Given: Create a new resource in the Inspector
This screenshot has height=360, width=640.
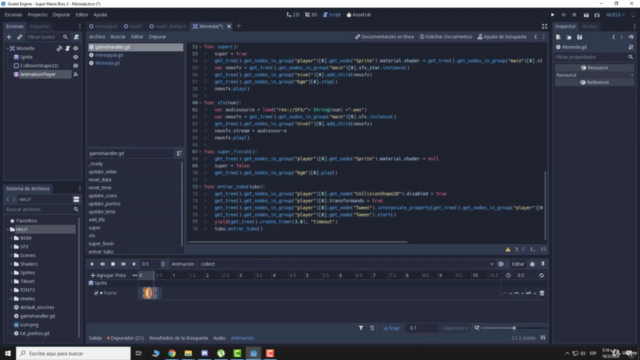Looking at the screenshot, I should [558, 37].
